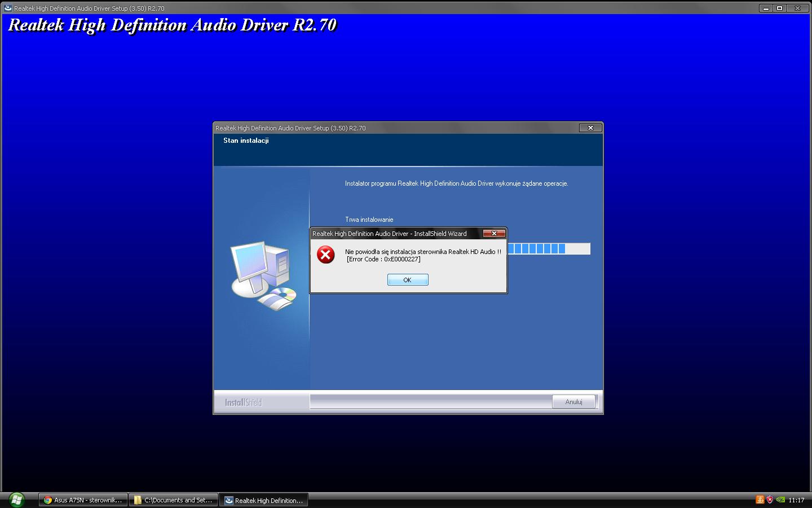812x508 pixels.
Task: Click 'Nie powiodła się instalacja' error message
Action: point(423,252)
